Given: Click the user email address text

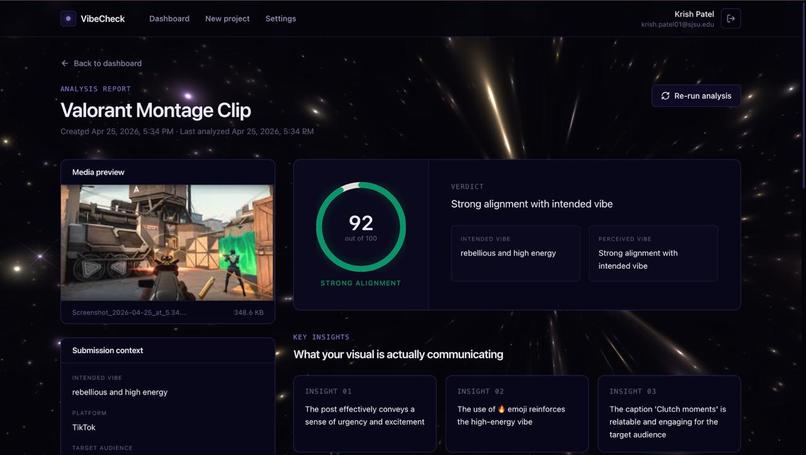Looking at the screenshot, I should coord(677,25).
